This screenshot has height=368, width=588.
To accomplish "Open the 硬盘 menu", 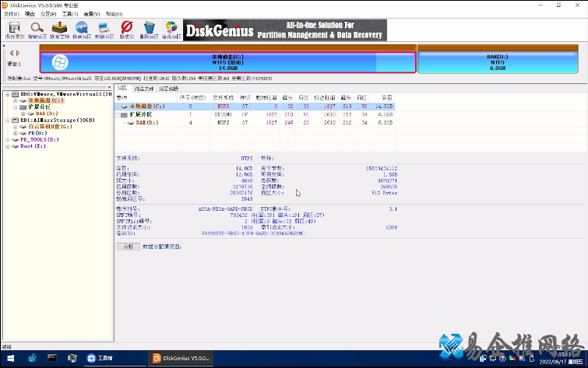I will (30, 14).
